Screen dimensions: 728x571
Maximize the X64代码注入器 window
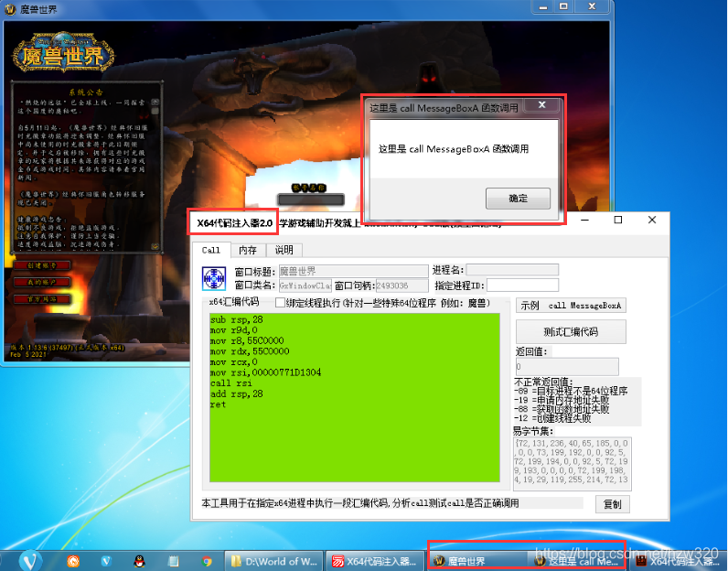pyautogui.click(x=618, y=220)
